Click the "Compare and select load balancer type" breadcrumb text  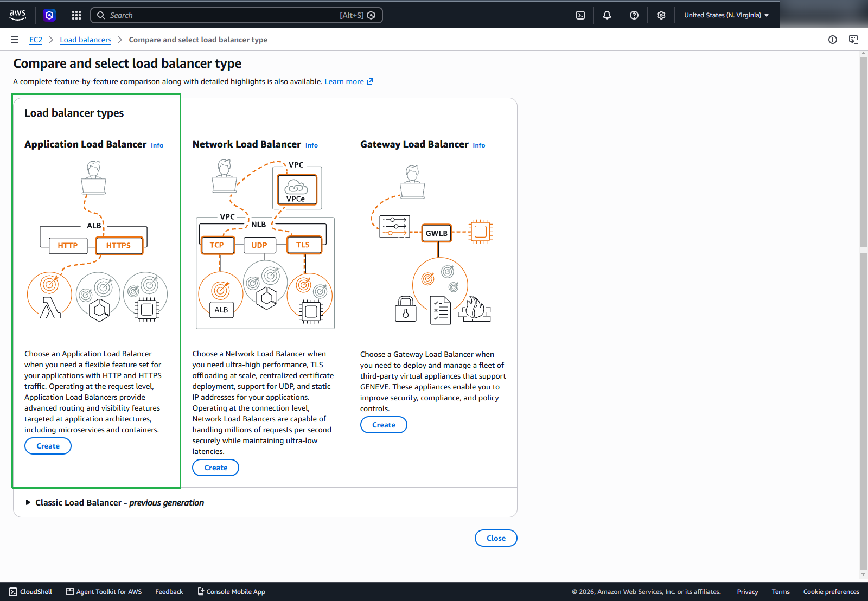pyautogui.click(x=198, y=40)
